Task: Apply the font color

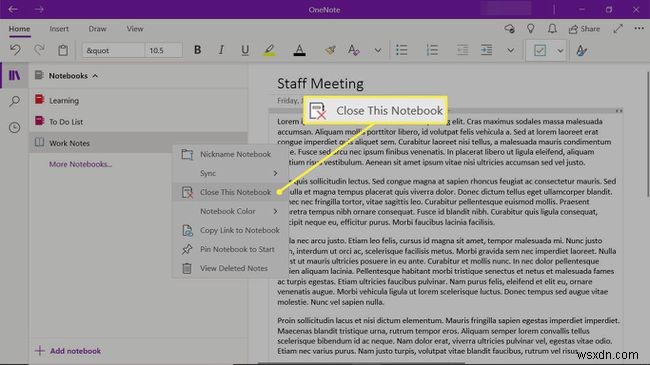Action: [x=299, y=50]
